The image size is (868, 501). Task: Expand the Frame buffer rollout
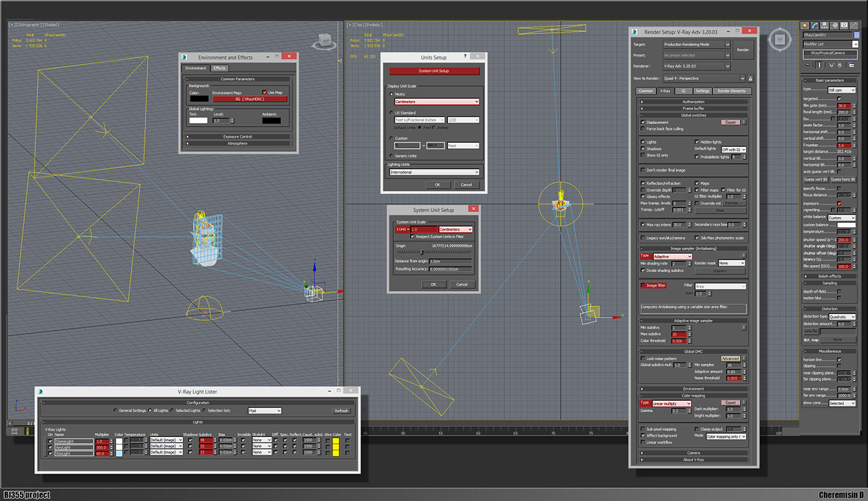coord(693,108)
